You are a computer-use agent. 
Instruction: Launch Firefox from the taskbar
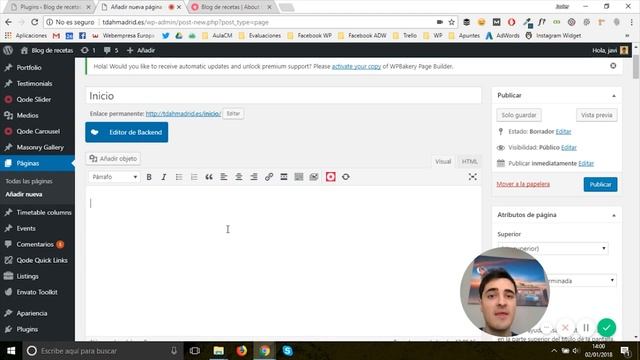click(x=242, y=351)
